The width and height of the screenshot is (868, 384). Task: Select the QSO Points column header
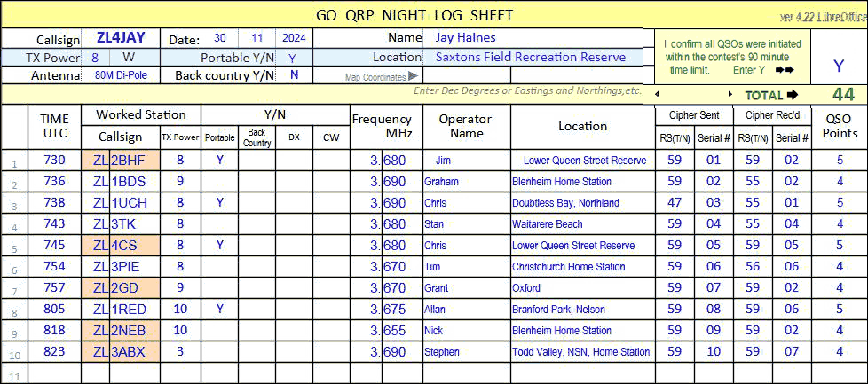tap(841, 127)
